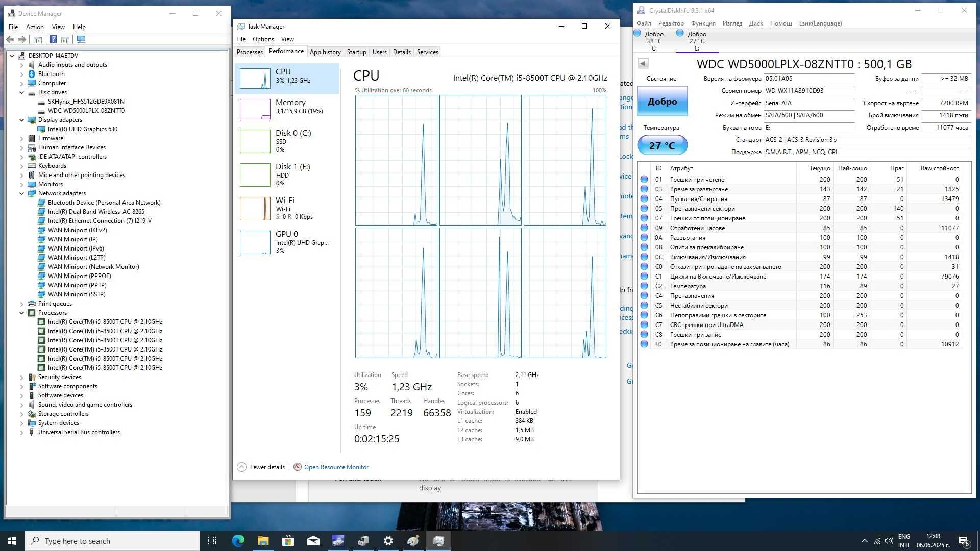Expand Audio inputs and outputs node

[x=22, y=65]
